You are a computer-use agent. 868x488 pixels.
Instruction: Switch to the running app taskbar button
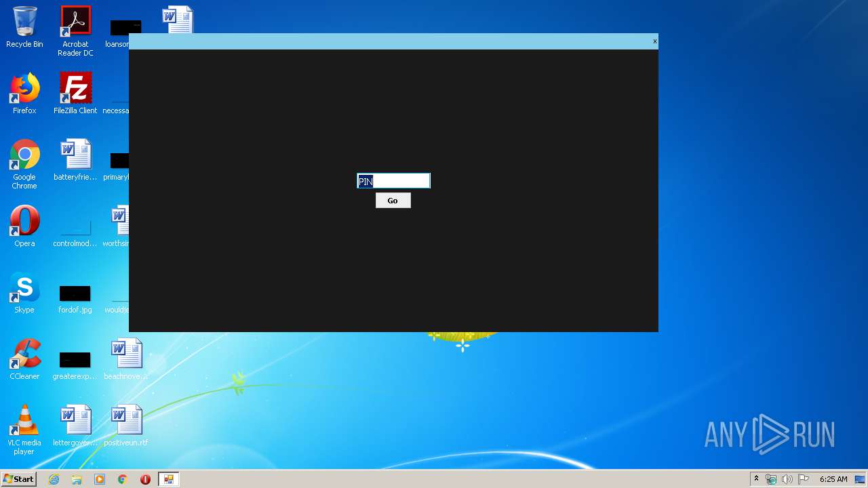click(x=168, y=479)
